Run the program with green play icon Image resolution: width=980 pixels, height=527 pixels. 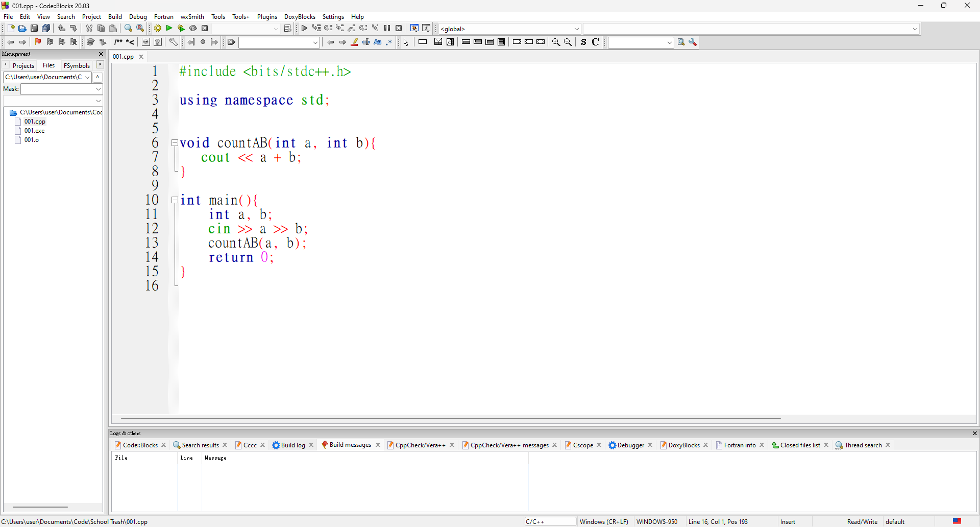click(169, 29)
